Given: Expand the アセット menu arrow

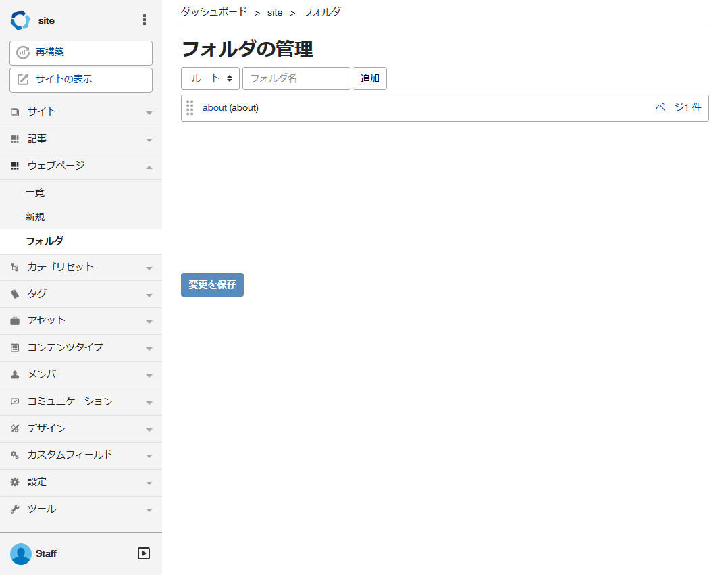Looking at the screenshot, I should pyautogui.click(x=149, y=322).
